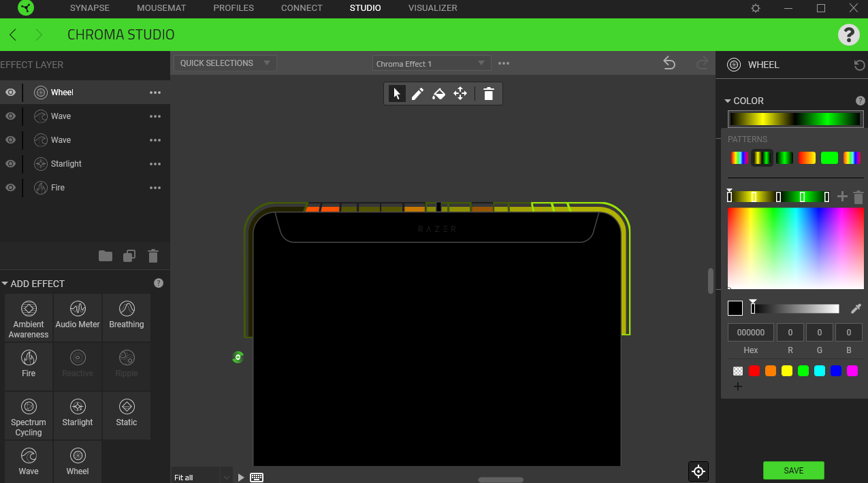The image size is (868, 483).
Task: Hide the Wheel layer
Action: [11, 93]
